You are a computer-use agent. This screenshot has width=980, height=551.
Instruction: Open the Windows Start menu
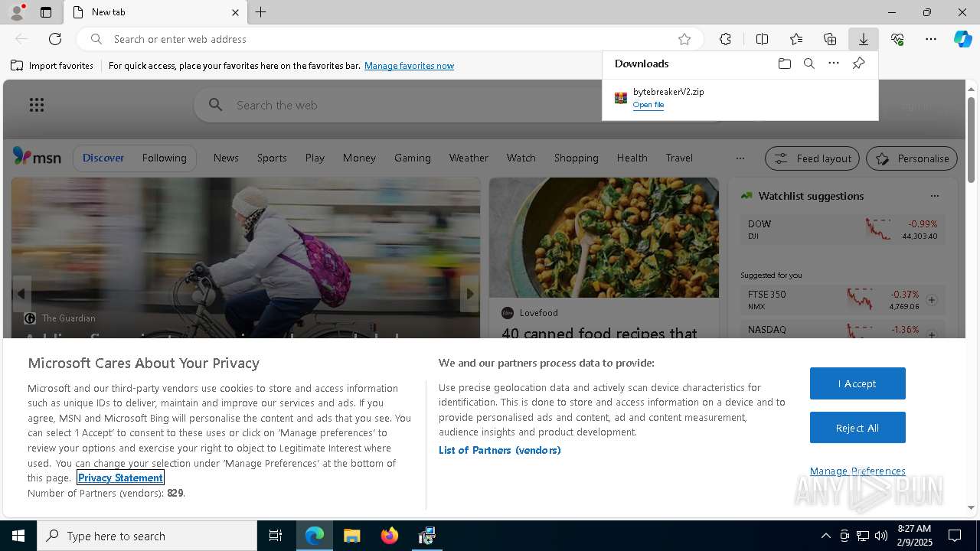[18, 536]
